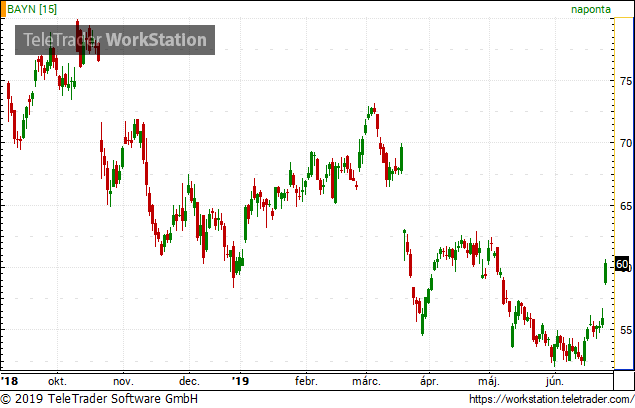The width and height of the screenshot is (635, 408).
Task: Click the orange marker beside BAYN
Action: 3,9
